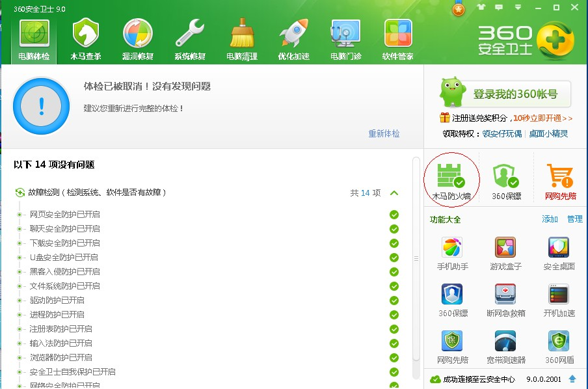588x389 pixels.
Task: Select the 黑客入侵防护已开启 row
Action: tap(208, 272)
